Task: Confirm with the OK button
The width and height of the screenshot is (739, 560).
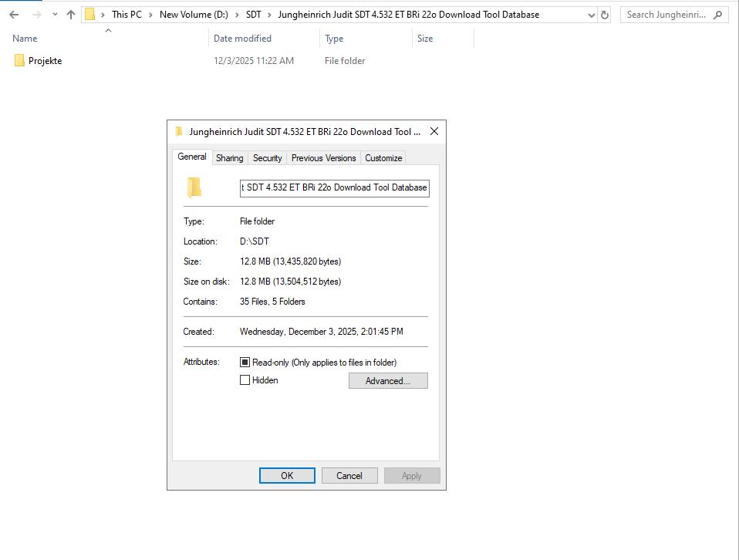Action: click(287, 476)
